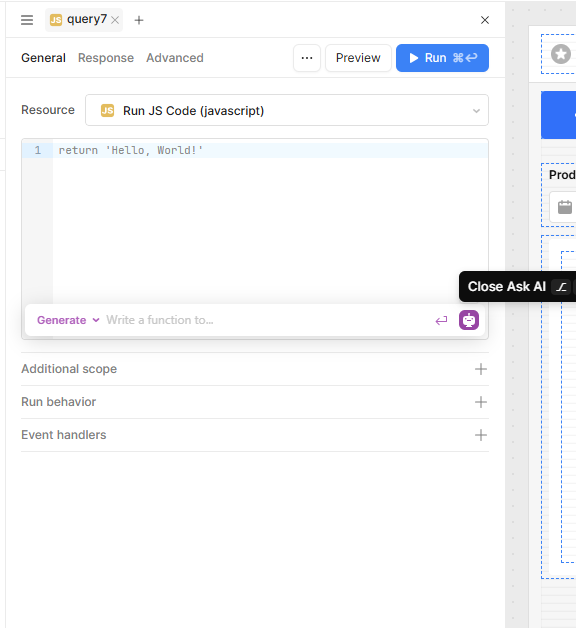The width and height of the screenshot is (576, 628).
Task: Run the query with Run button
Action: [442, 58]
